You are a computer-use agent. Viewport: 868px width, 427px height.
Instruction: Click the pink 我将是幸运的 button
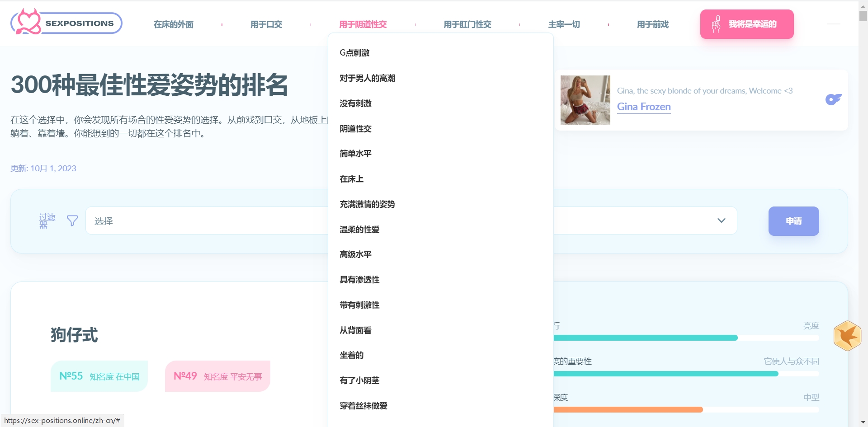tap(747, 24)
